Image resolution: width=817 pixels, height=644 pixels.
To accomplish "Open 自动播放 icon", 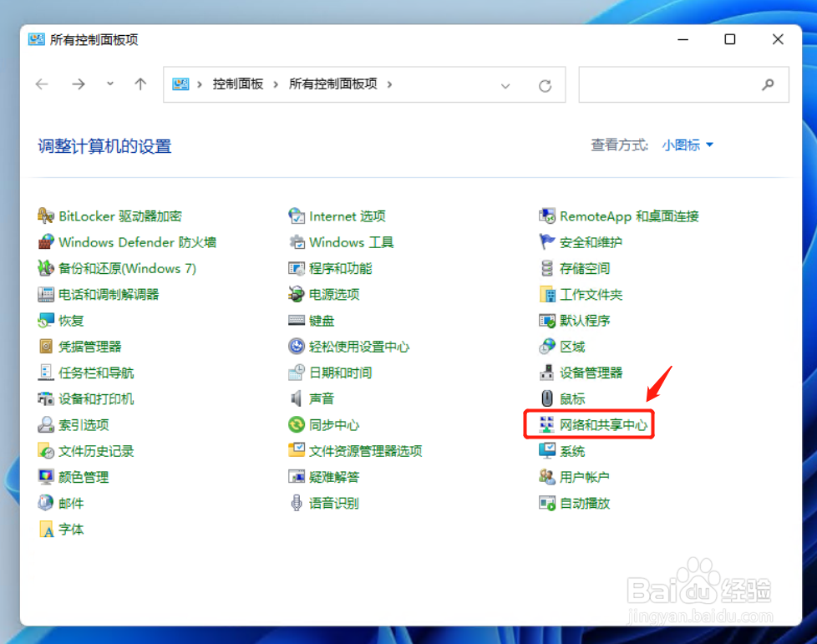I will (546, 503).
